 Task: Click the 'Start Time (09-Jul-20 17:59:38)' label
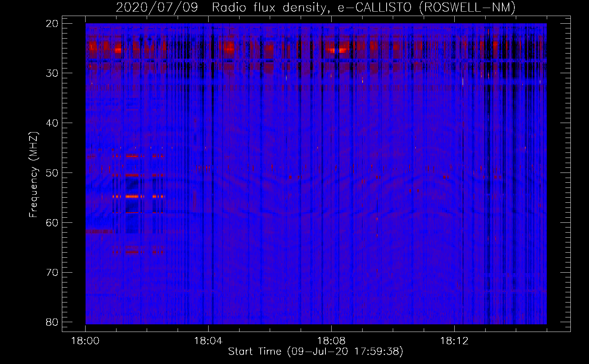(x=316, y=352)
